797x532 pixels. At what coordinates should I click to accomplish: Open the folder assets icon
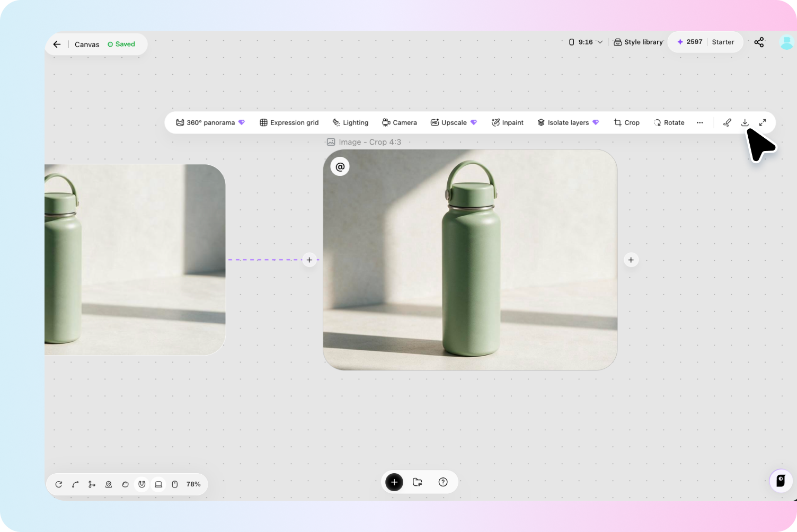pos(418,482)
